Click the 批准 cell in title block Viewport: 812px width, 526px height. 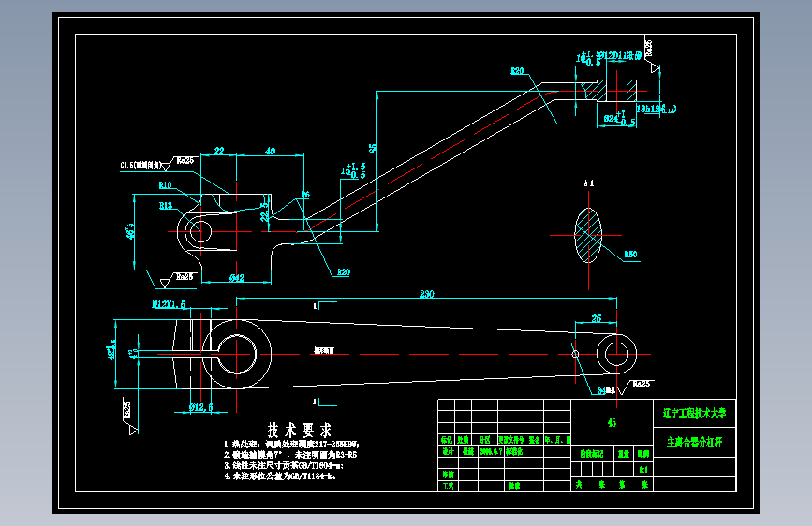514,486
